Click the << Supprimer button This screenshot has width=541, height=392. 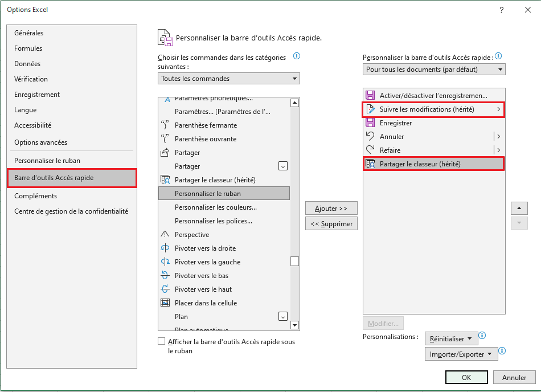click(x=331, y=223)
